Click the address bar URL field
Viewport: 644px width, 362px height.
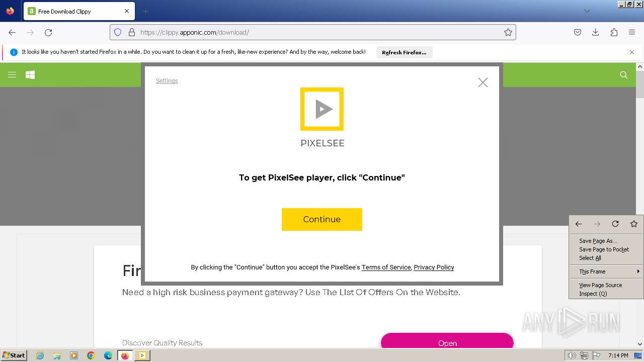313,32
